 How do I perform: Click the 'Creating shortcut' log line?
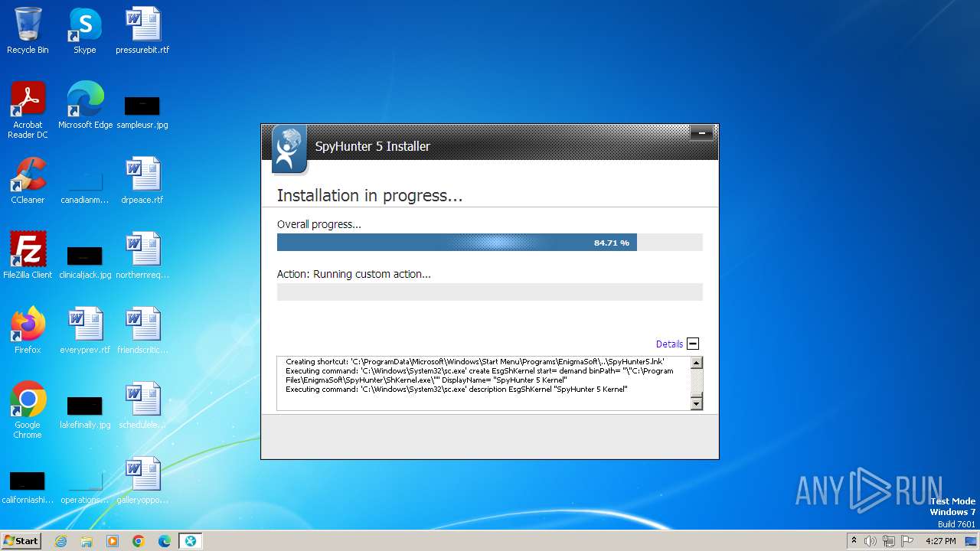(475, 361)
